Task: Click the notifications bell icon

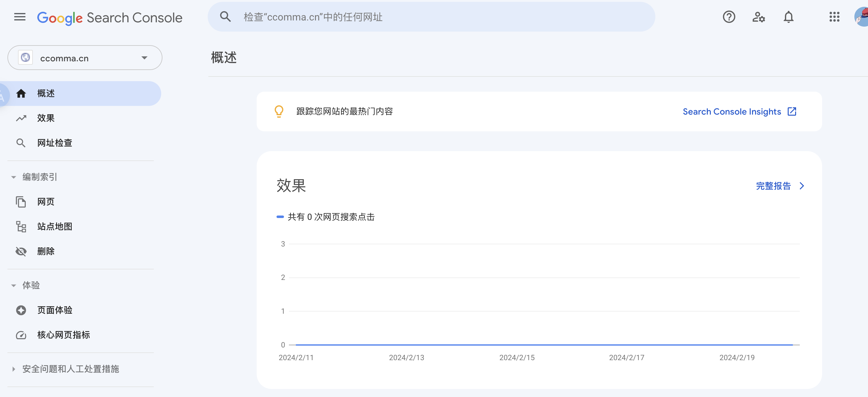Action: click(x=788, y=17)
